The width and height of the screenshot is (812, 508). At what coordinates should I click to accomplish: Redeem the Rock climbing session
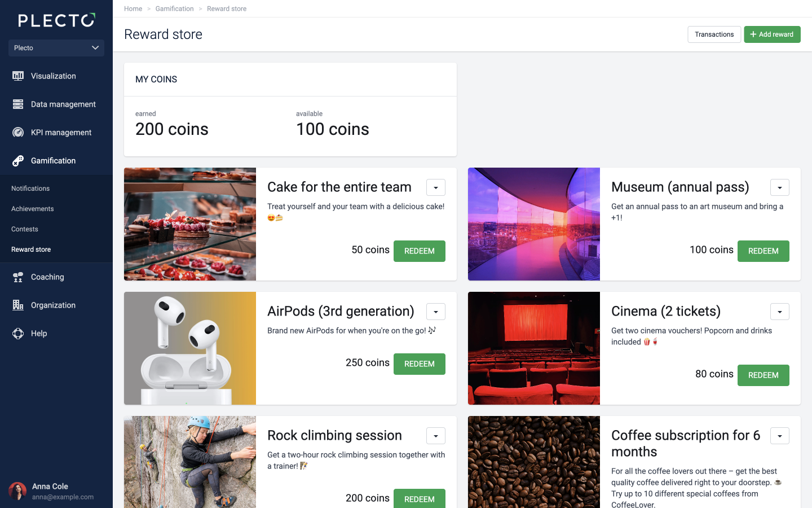tap(420, 499)
